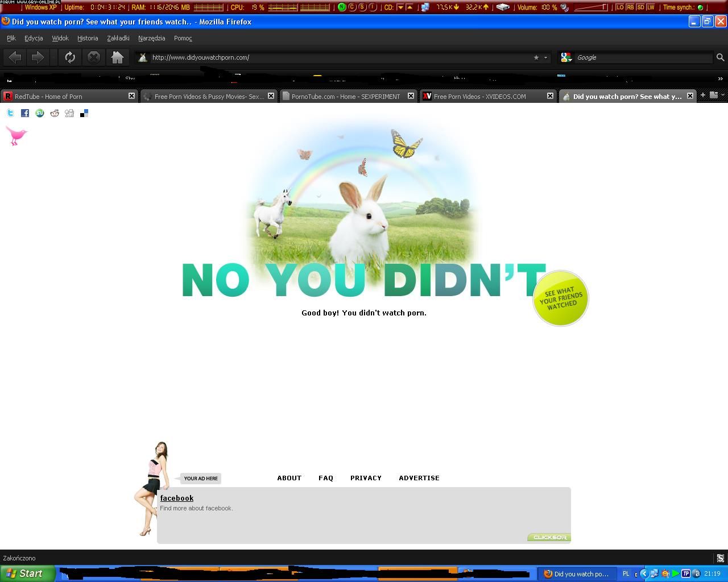Click the Reddit share icon

click(x=55, y=113)
